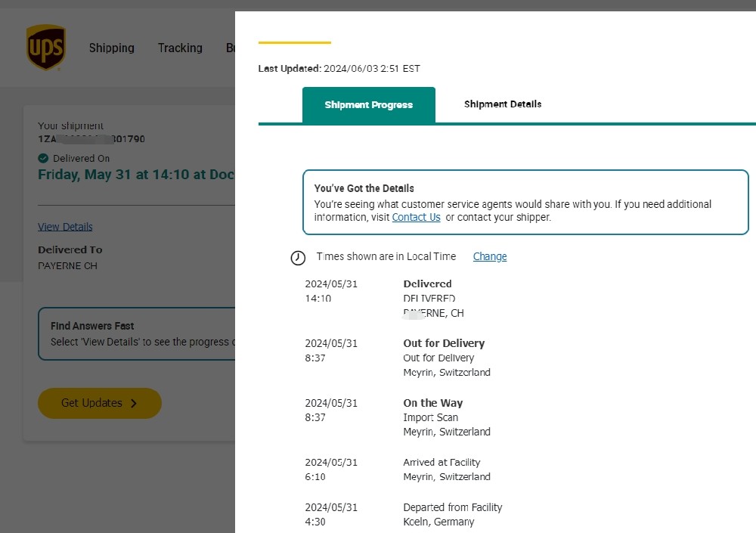This screenshot has height=533, width=756.
Task: Select the 'You've Got the Details' heading
Action: [364, 188]
